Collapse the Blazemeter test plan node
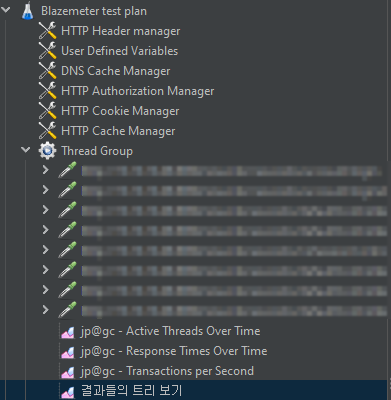This screenshot has height=400, width=391. (6, 10)
